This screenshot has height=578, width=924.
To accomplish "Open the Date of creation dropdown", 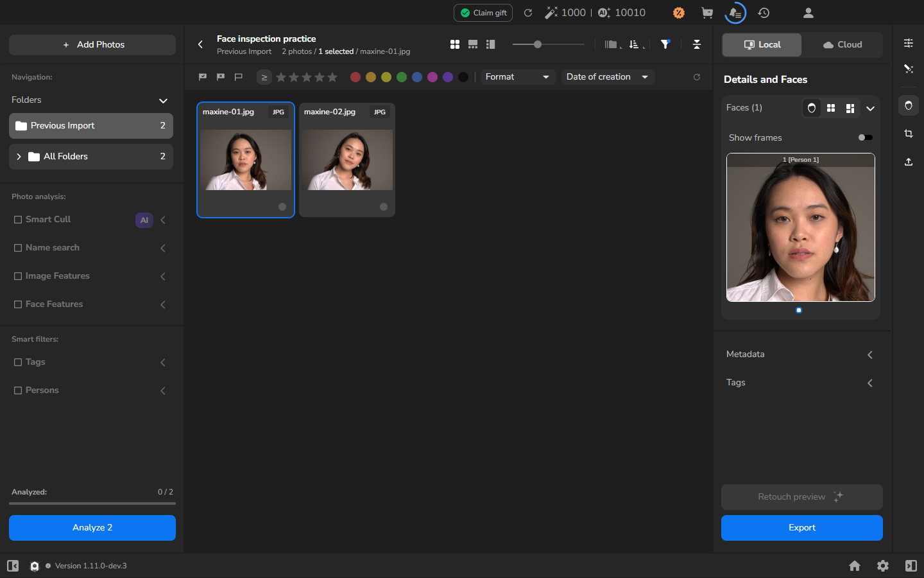I will (x=608, y=77).
